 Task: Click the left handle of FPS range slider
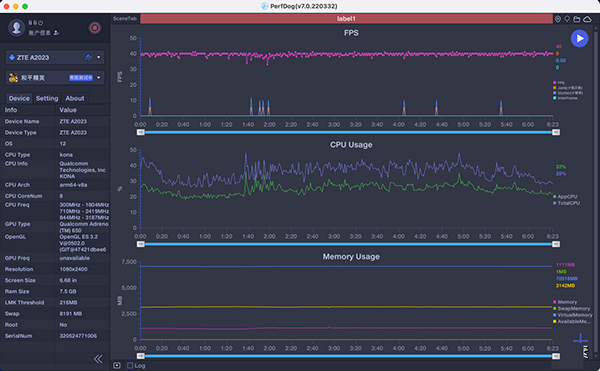[x=141, y=132]
